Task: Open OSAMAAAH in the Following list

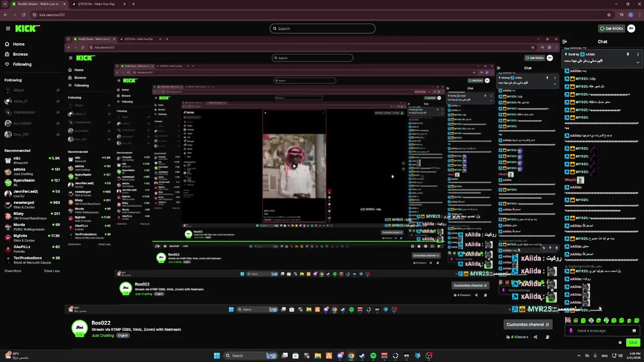Action: click(x=32, y=112)
